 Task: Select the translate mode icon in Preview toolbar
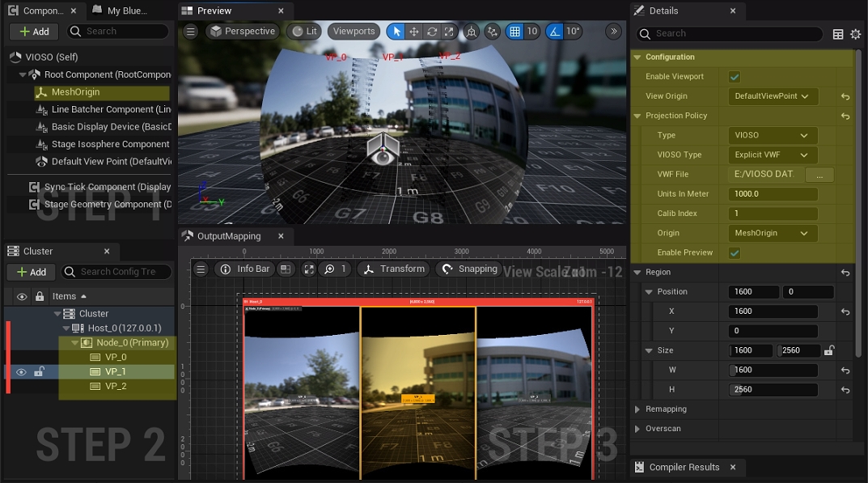click(x=414, y=31)
